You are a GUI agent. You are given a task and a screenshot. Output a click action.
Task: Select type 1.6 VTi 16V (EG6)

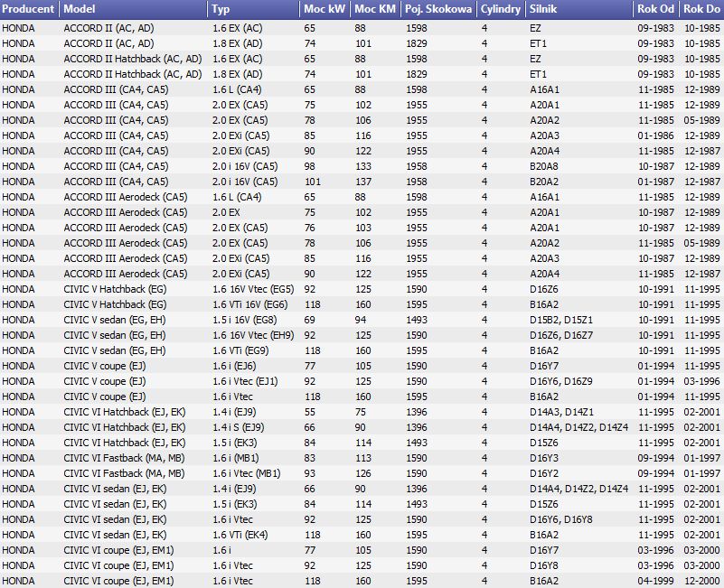click(249, 304)
